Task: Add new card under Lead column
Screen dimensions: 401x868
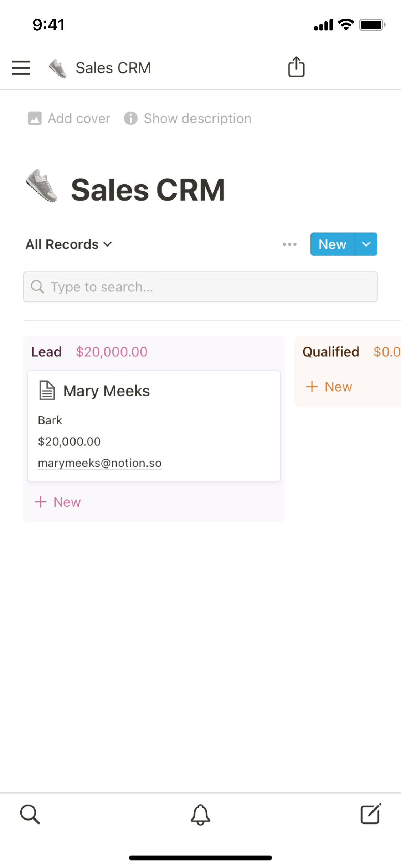Action: [x=58, y=502]
